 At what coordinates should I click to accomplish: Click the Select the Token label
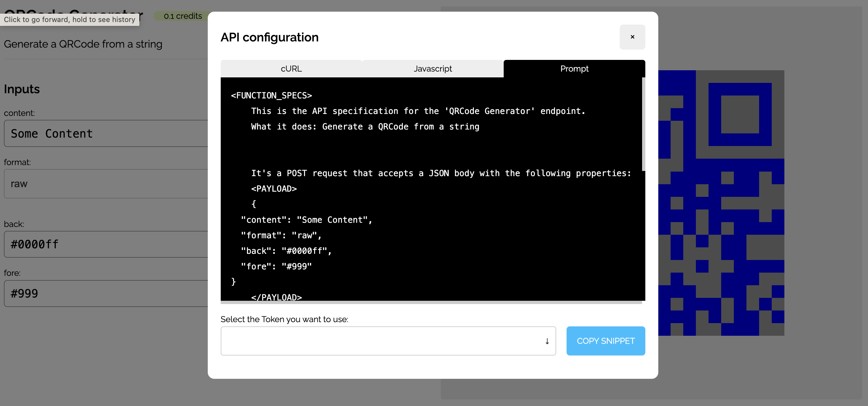[x=284, y=319]
